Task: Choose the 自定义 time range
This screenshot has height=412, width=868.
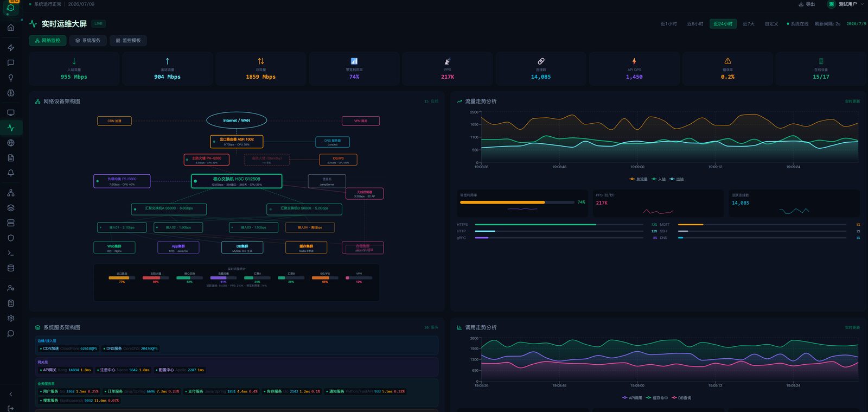Action: tap(771, 24)
